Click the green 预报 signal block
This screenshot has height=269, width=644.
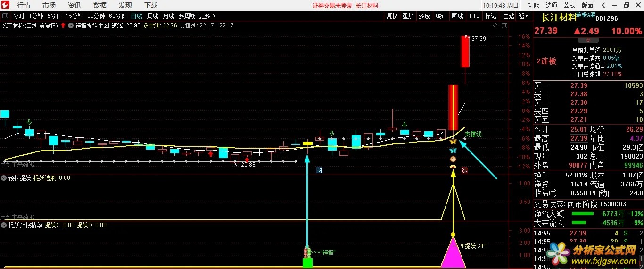307,262
